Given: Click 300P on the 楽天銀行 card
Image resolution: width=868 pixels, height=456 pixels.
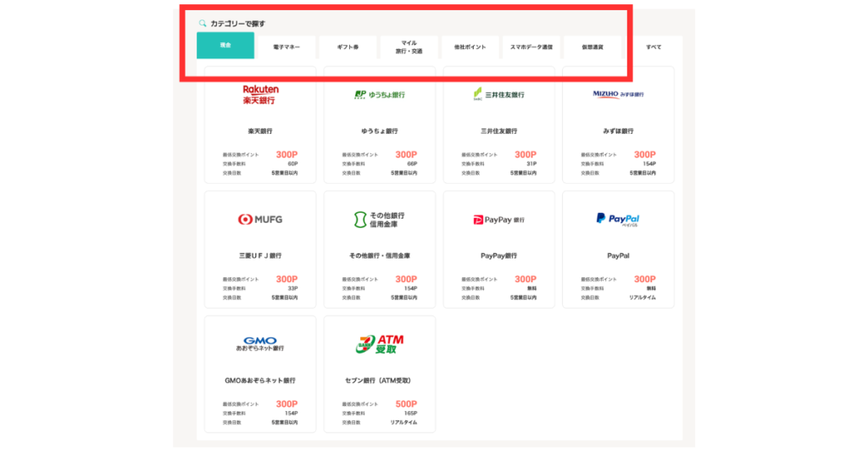Looking at the screenshot, I should click(287, 154).
